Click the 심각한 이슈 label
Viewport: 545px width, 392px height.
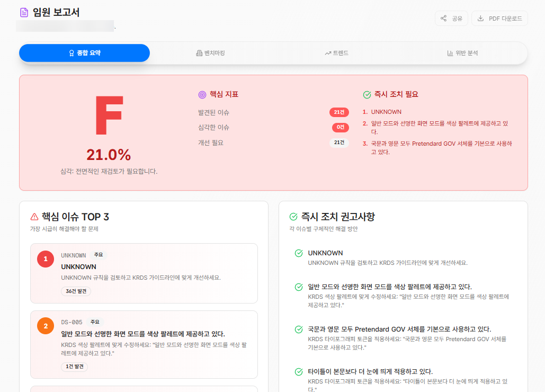click(x=214, y=128)
